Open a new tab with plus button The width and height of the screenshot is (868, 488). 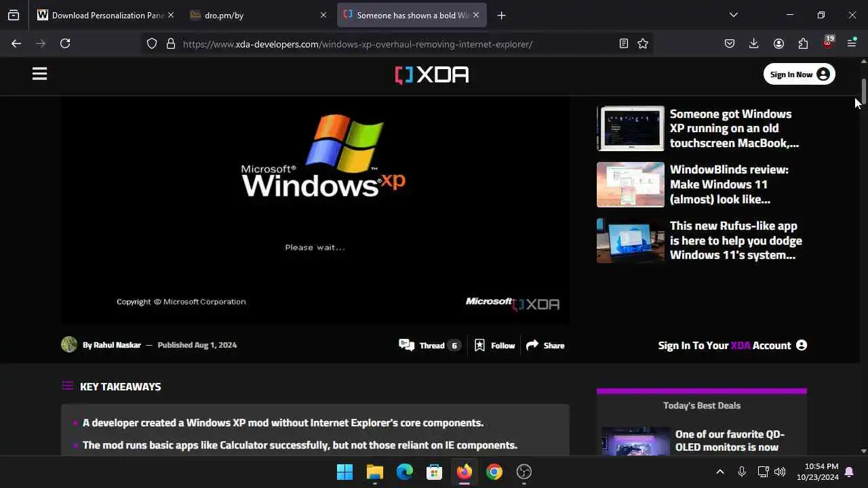coord(501,15)
